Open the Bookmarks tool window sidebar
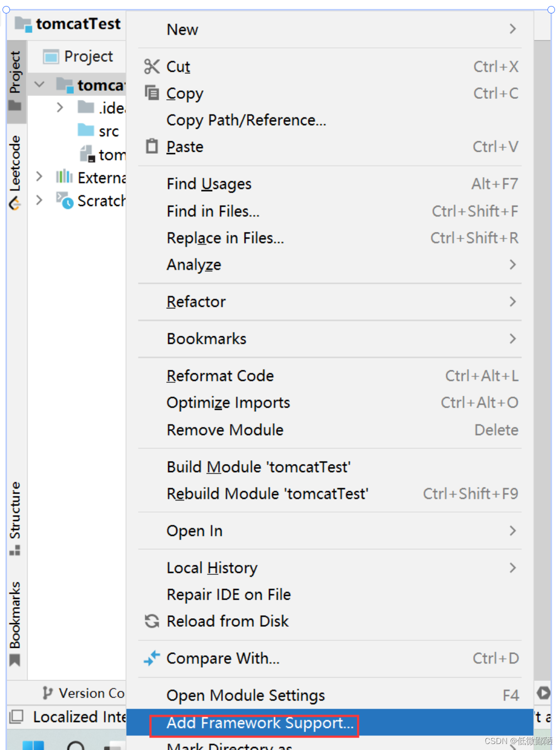This screenshot has height=750, width=560. click(15, 623)
